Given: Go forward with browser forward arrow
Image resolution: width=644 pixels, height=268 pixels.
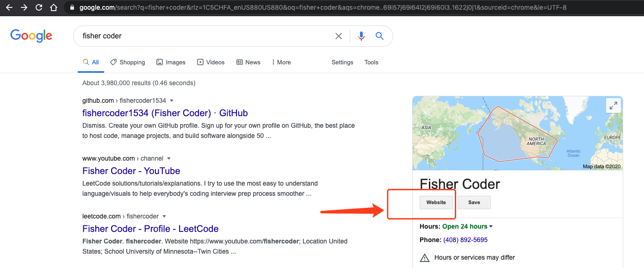Looking at the screenshot, I should pyautogui.click(x=24, y=7).
